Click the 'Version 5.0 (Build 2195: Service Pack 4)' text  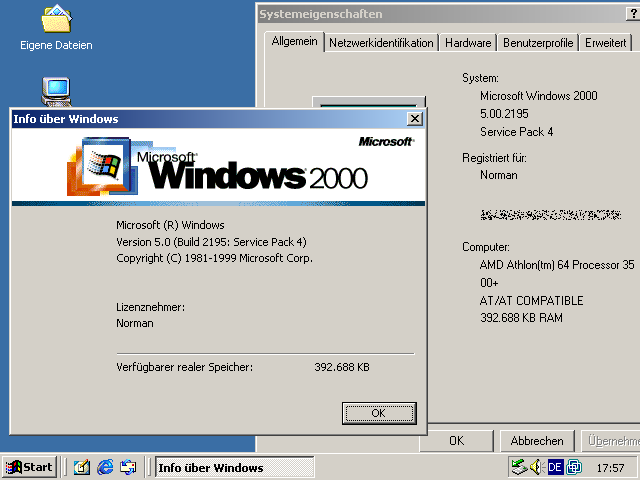pyautogui.click(x=211, y=242)
